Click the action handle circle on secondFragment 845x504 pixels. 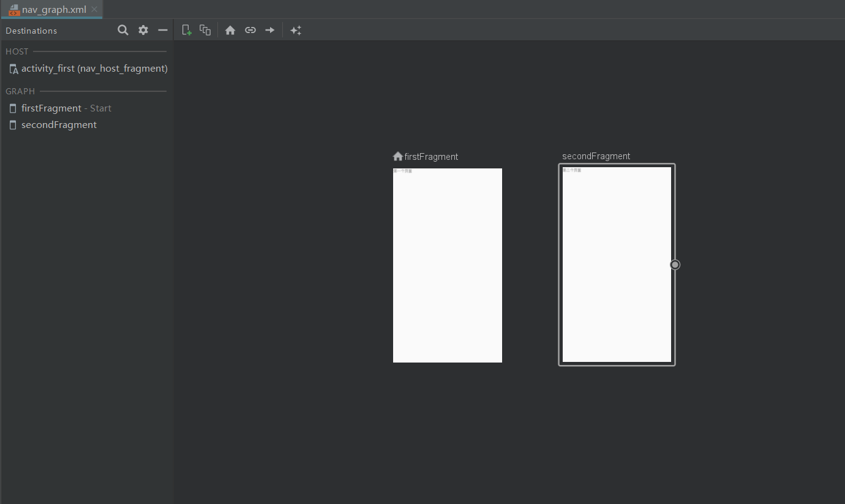click(x=675, y=265)
